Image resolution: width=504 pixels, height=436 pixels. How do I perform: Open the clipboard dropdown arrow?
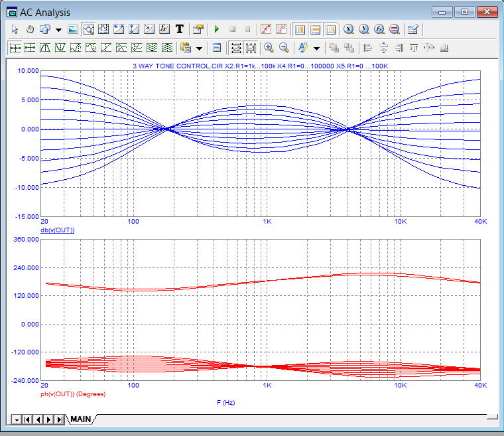coord(200,48)
